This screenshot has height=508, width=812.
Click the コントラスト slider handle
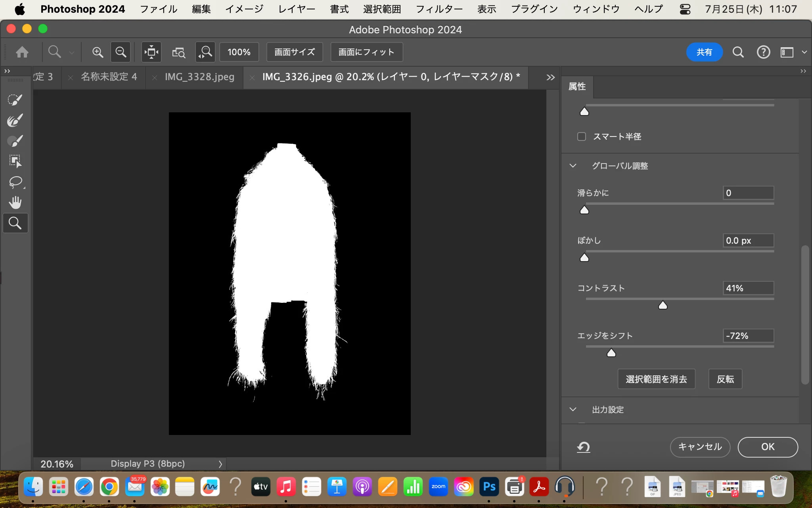click(663, 305)
